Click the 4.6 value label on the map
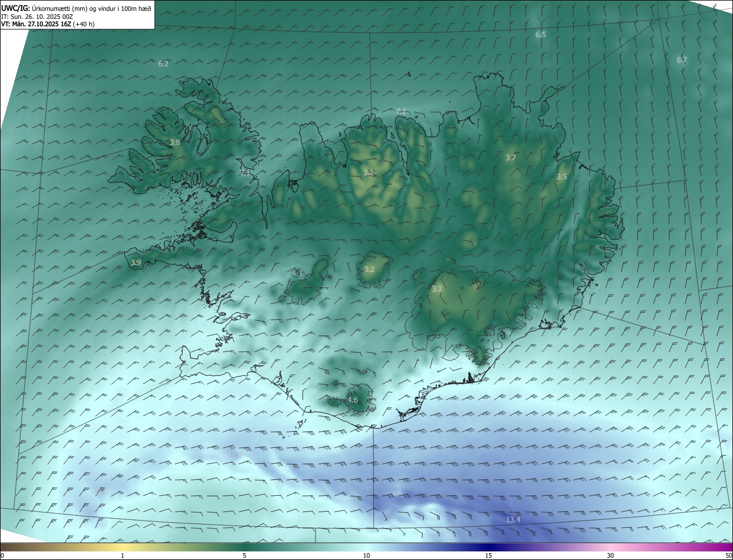Image resolution: width=733 pixels, height=560 pixels. 352,400
